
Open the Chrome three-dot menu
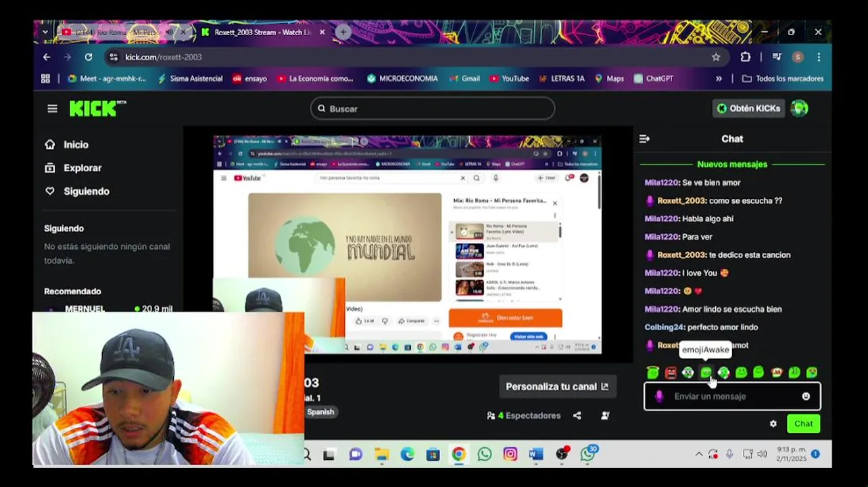[819, 57]
